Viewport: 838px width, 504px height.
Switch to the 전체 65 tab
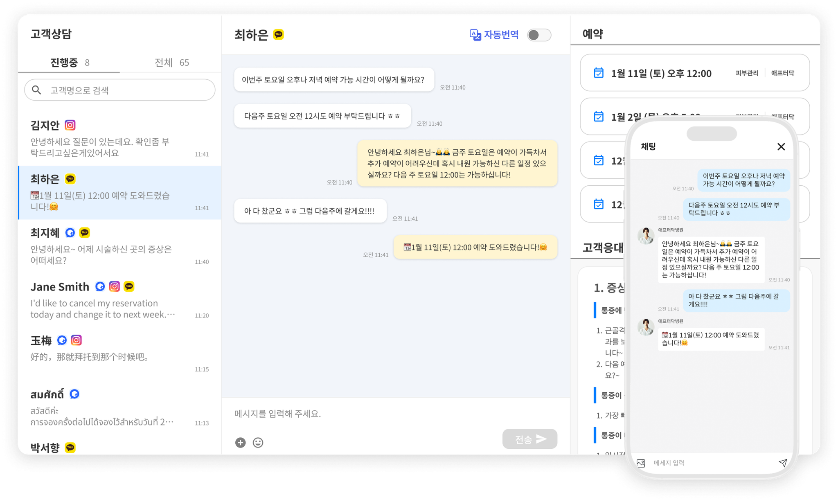[x=171, y=63]
